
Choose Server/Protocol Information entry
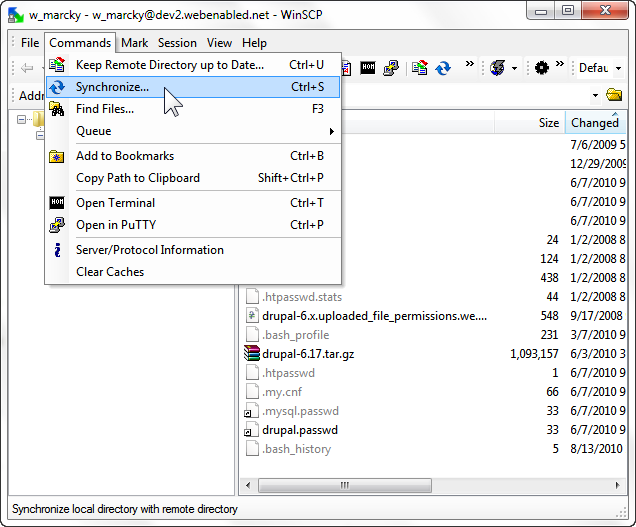tap(193, 250)
